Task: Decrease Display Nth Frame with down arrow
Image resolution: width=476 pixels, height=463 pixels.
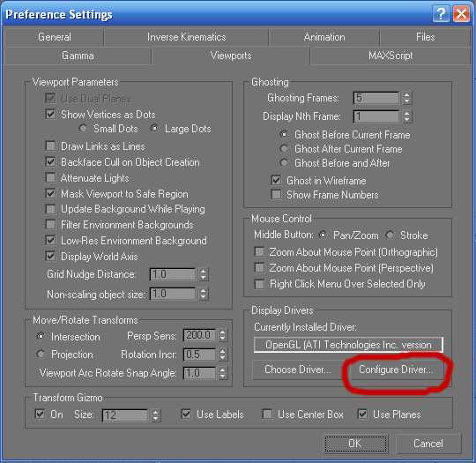Action: pos(407,120)
